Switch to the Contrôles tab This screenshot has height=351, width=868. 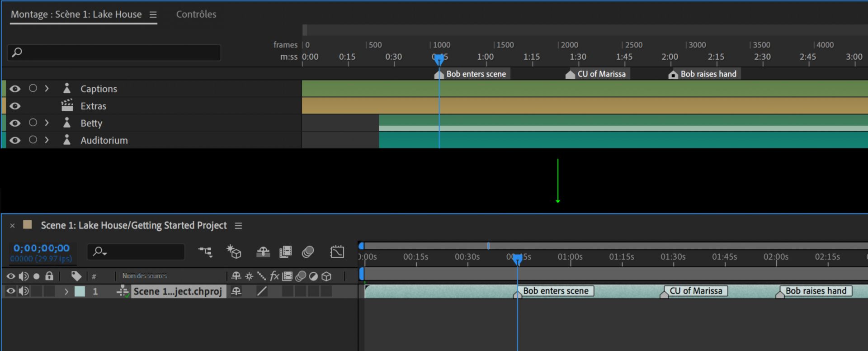click(196, 14)
